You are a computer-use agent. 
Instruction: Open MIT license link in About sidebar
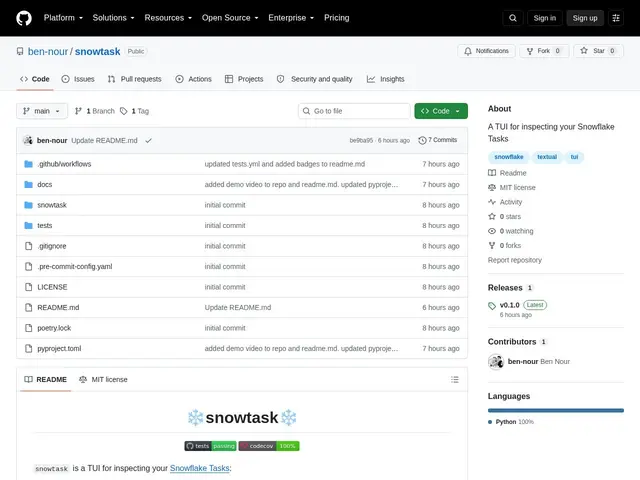(x=512, y=188)
